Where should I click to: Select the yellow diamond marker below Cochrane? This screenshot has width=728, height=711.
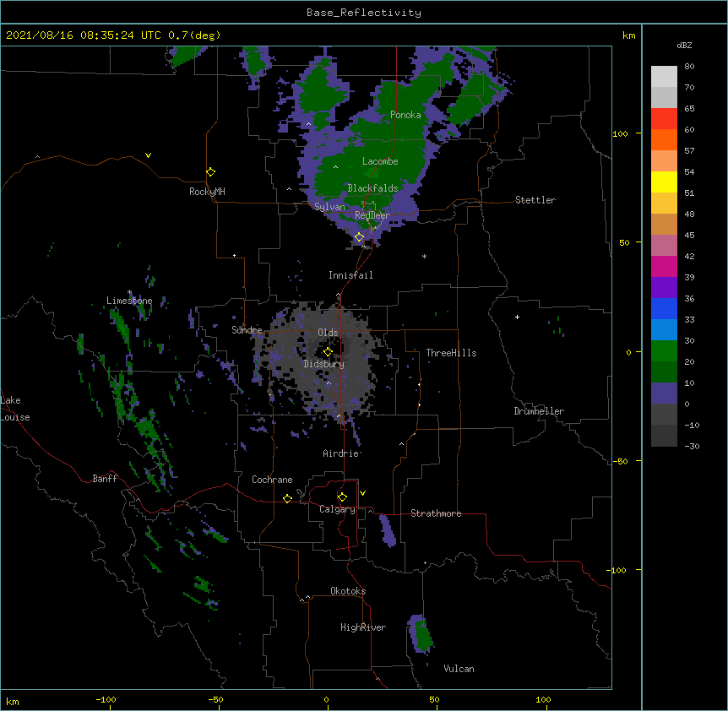287,498
